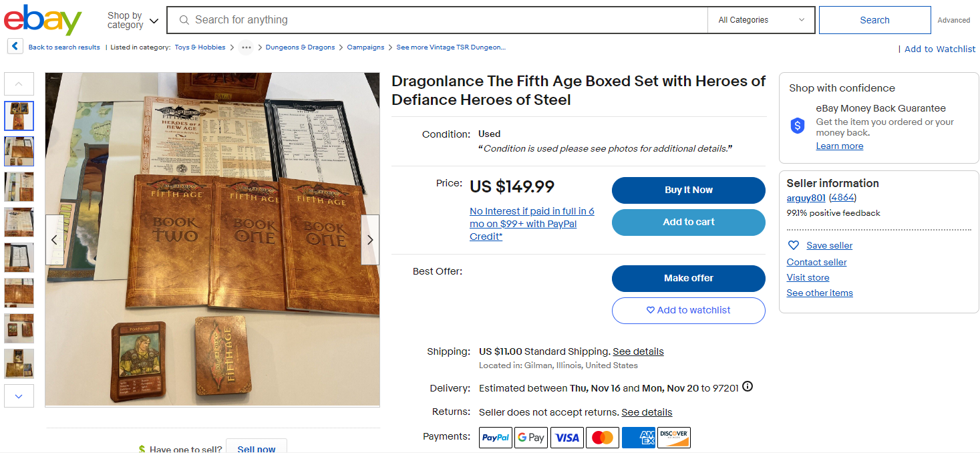Click the Search for anything field
This screenshot has height=453, width=980.
point(441,20)
